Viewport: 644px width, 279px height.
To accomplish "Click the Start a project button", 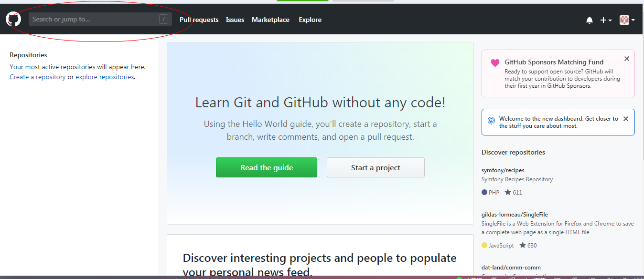I will click(x=376, y=167).
